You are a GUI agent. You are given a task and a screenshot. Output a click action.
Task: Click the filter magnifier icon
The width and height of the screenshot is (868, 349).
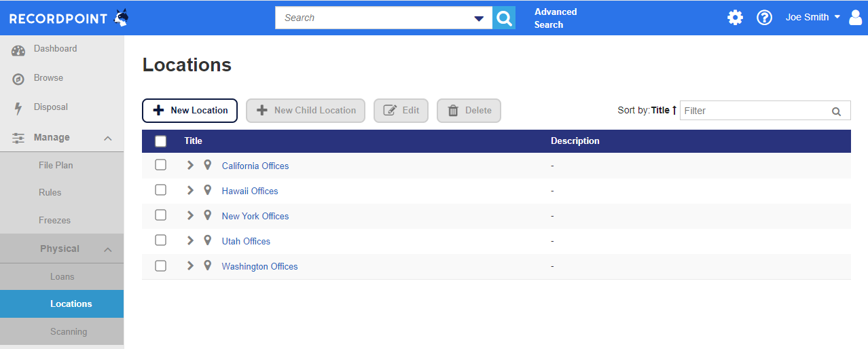[x=837, y=111]
